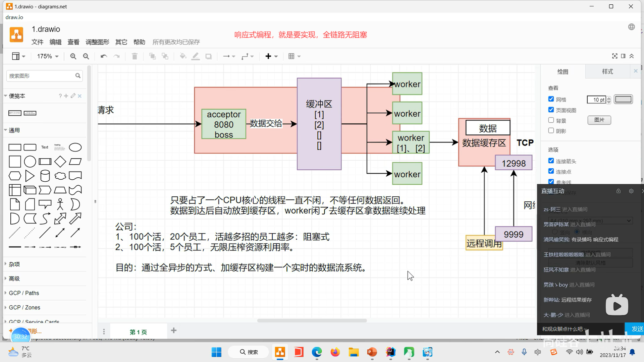Click the fill color bucket icon

pos(183,56)
